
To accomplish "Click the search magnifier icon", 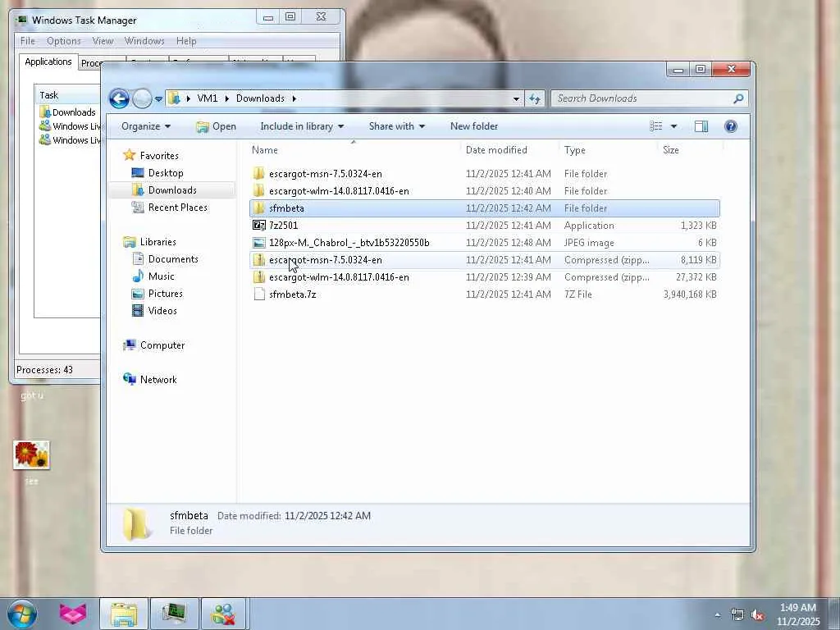I will [x=738, y=98].
